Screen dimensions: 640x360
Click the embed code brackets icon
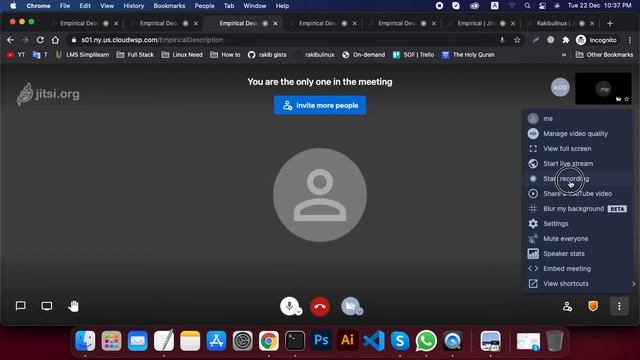(533, 269)
